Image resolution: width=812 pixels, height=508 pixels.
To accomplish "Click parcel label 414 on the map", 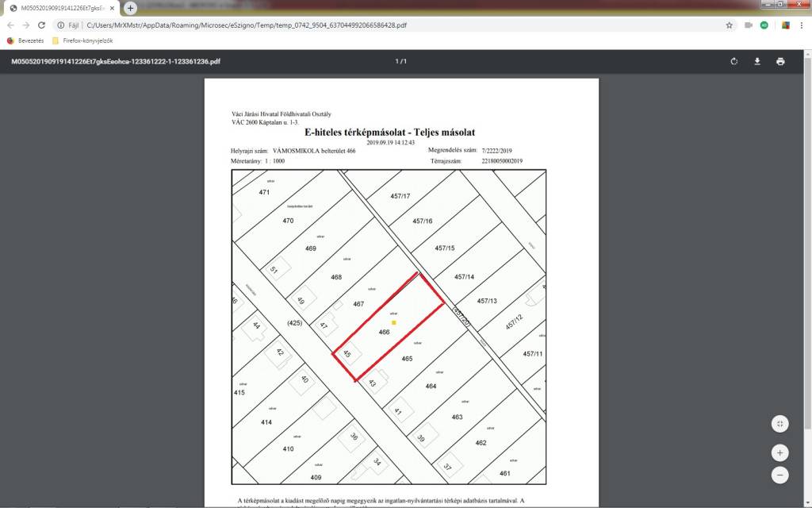I will click(266, 422).
